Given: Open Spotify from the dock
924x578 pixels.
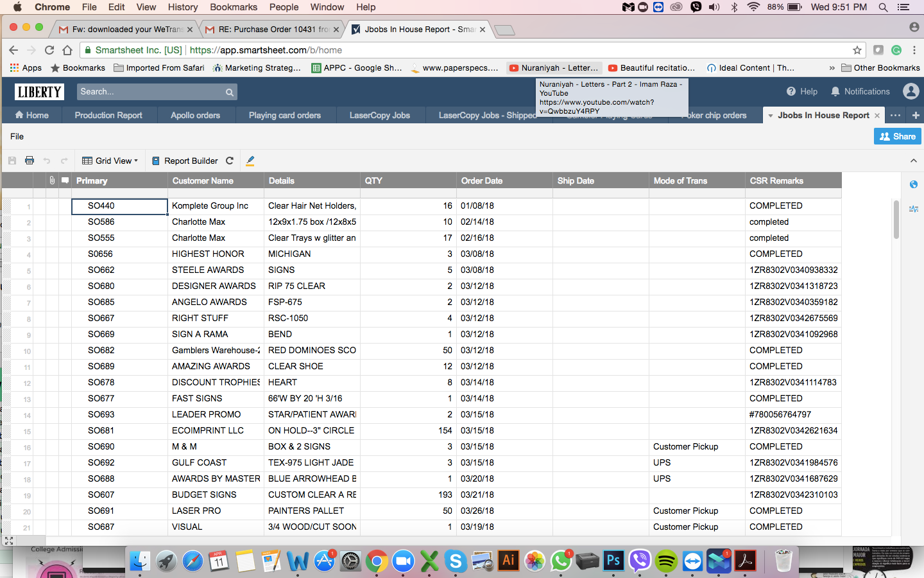Looking at the screenshot, I should (x=666, y=561).
